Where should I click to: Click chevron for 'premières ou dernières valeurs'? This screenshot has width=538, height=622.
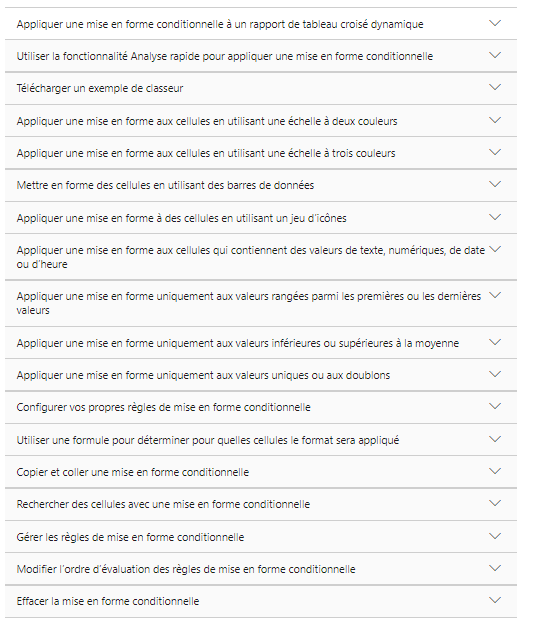pos(495,296)
